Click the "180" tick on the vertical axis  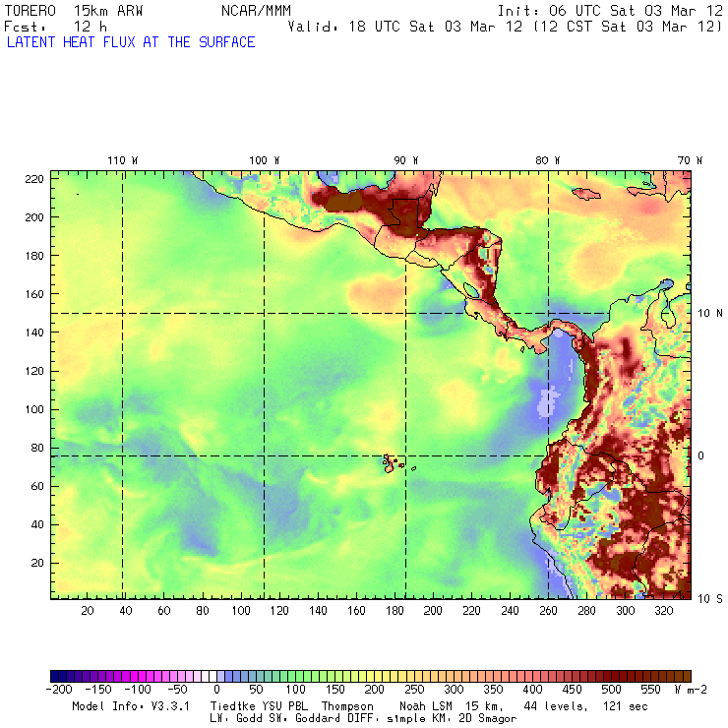pyautogui.click(x=34, y=256)
